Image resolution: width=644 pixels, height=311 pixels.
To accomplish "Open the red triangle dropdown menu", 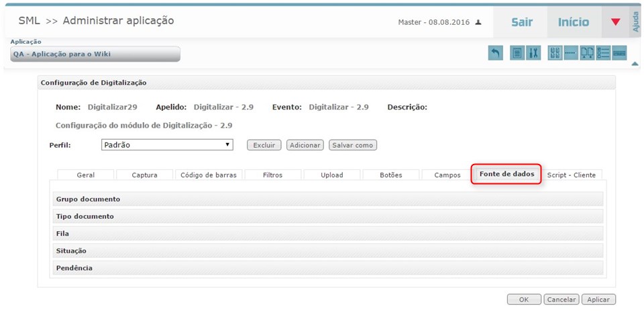I will click(615, 22).
